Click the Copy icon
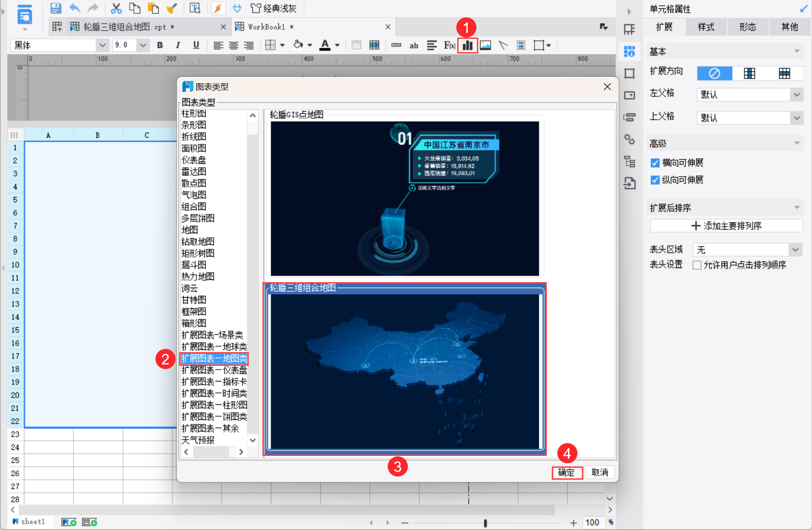The height and width of the screenshot is (530, 812). [135, 8]
